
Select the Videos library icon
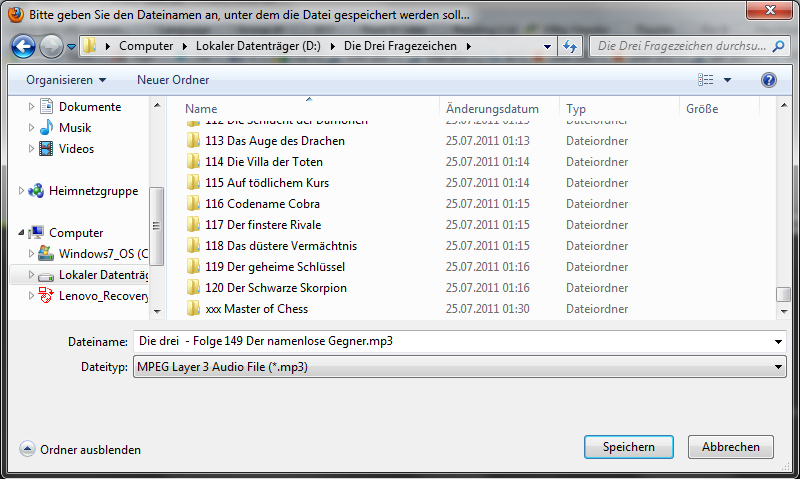46,148
